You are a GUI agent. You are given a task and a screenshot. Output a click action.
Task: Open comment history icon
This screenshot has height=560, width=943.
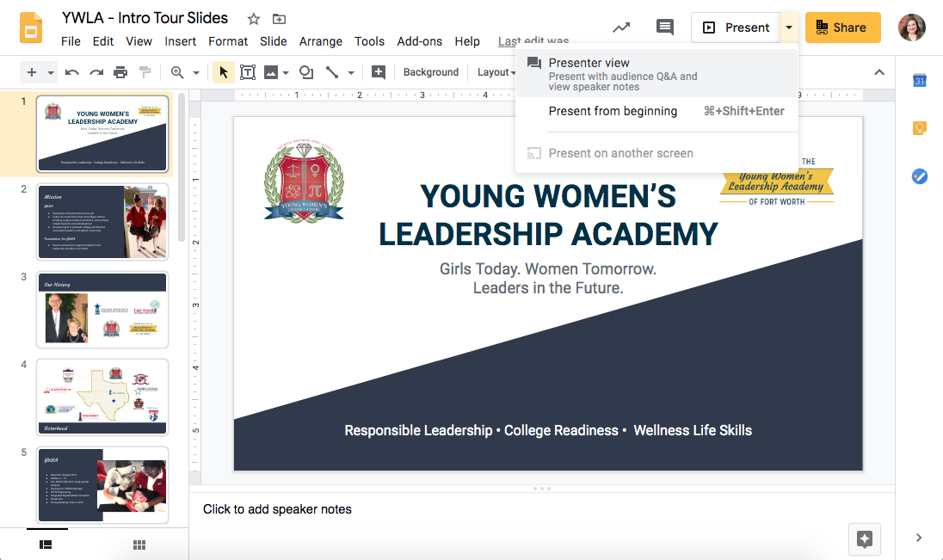[664, 27]
